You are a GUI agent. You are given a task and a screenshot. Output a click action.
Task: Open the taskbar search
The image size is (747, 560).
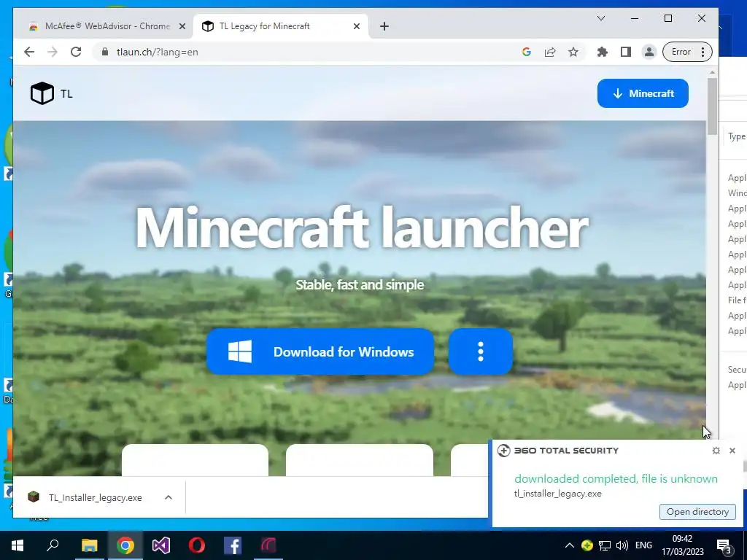click(x=53, y=545)
